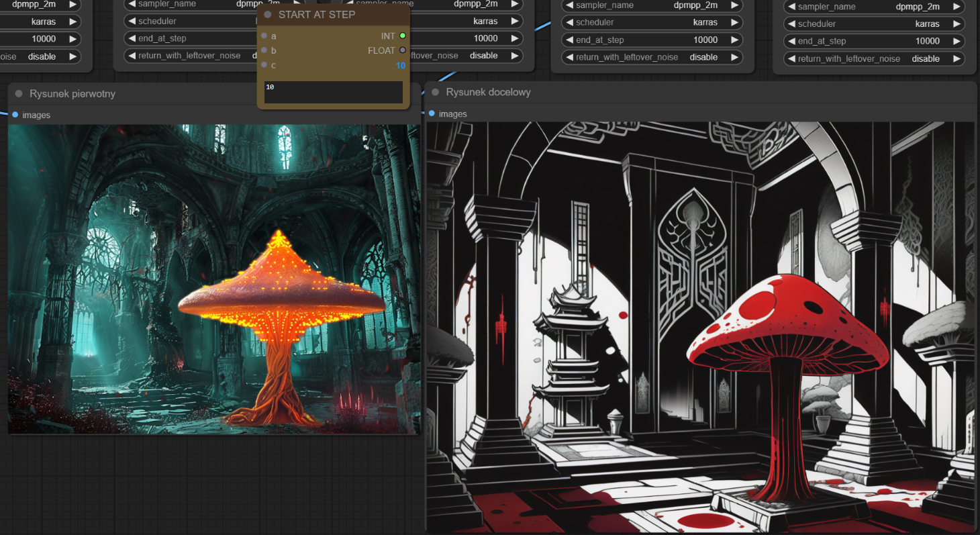The width and height of the screenshot is (980, 535).
Task: Click the images input port of Rysunek docelowy
Action: coord(432,113)
